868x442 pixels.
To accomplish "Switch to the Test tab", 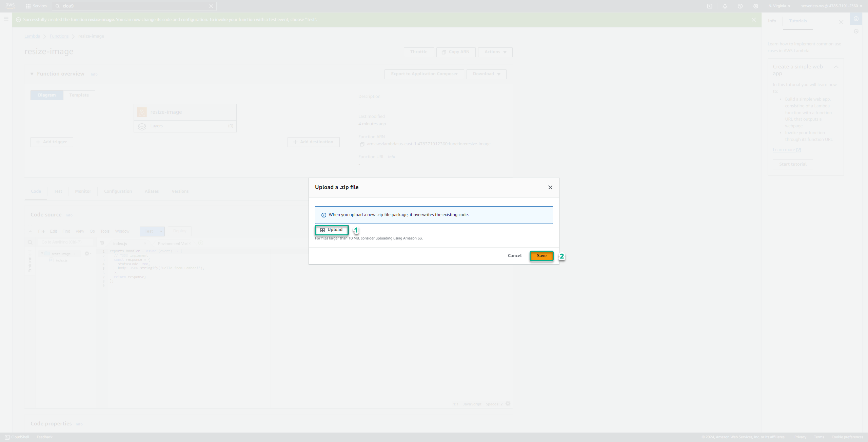I will point(58,191).
